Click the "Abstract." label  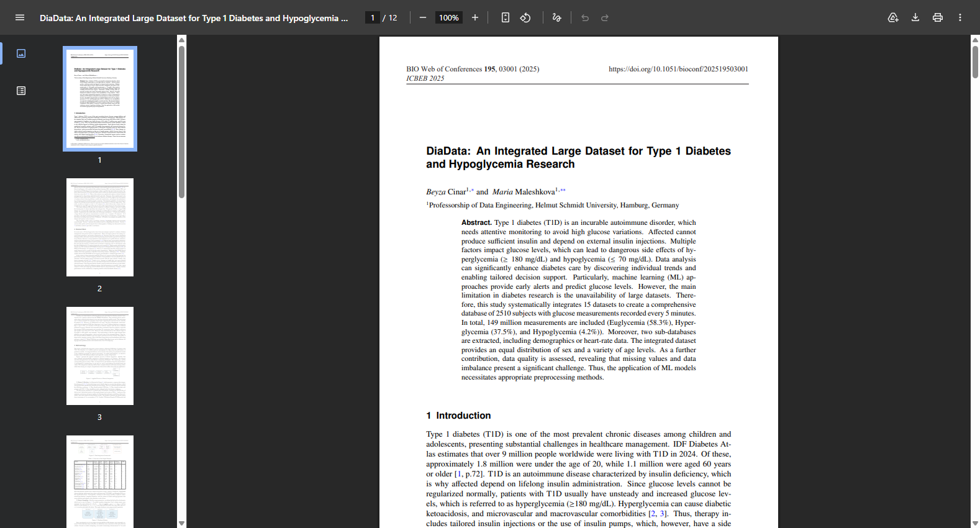(476, 222)
